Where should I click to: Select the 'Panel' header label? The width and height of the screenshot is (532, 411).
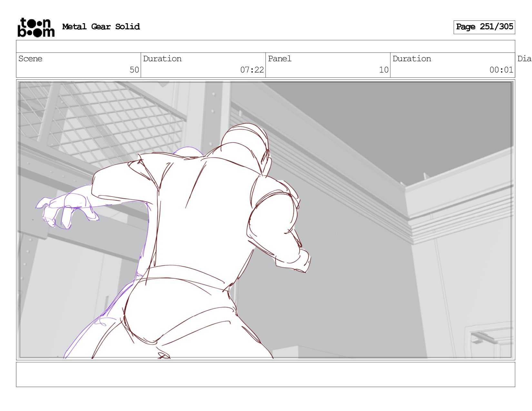[280, 59]
